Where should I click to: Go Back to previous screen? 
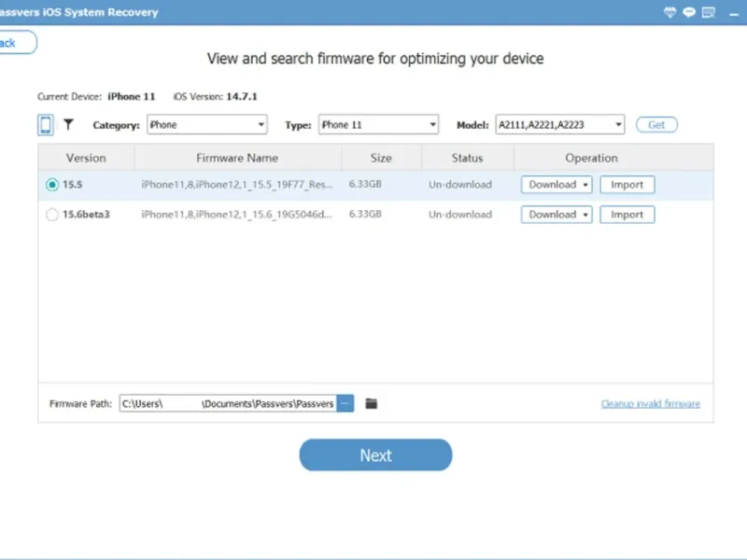point(16,43)
